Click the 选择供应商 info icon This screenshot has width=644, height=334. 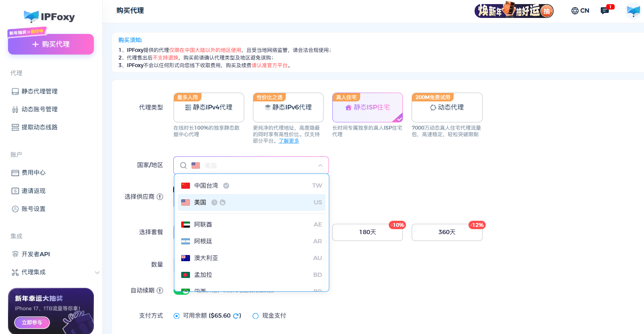coord(160,197)
